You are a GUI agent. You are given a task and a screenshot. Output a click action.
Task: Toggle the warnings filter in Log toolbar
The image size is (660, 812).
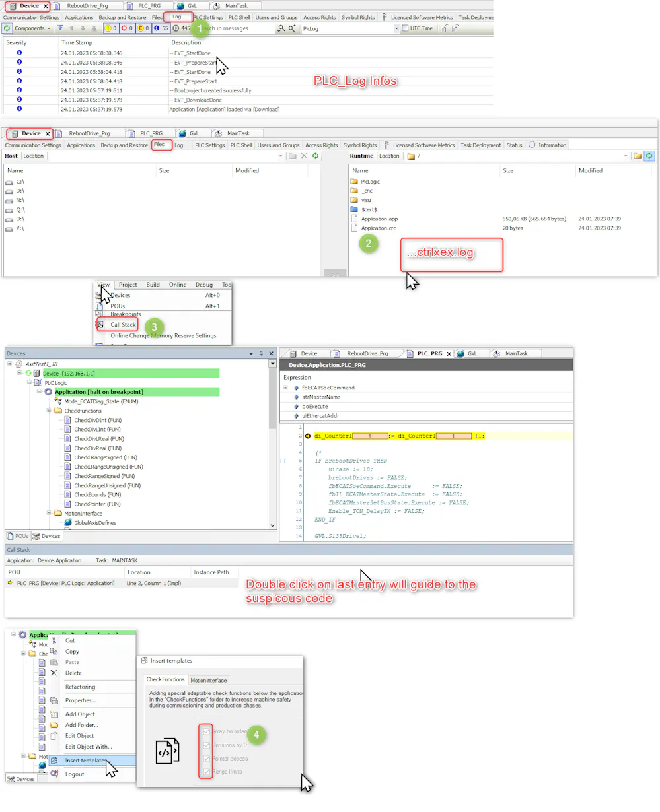point(110,28)
